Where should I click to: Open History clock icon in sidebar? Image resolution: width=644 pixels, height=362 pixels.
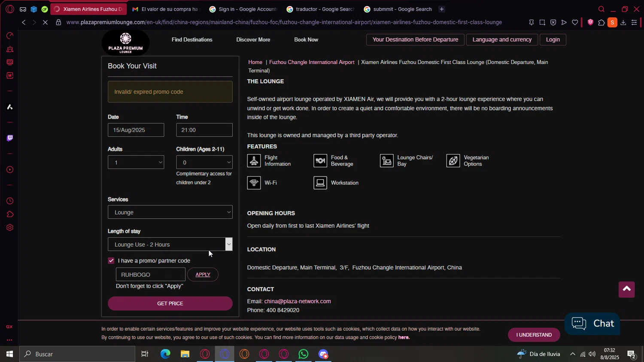coord(10,201)
